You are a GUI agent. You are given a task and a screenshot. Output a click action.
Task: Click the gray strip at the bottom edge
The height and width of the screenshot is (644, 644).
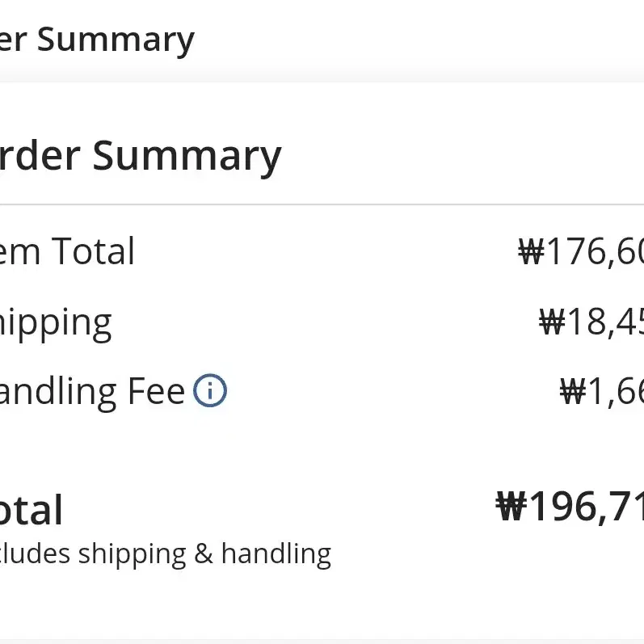pos(322,641)
